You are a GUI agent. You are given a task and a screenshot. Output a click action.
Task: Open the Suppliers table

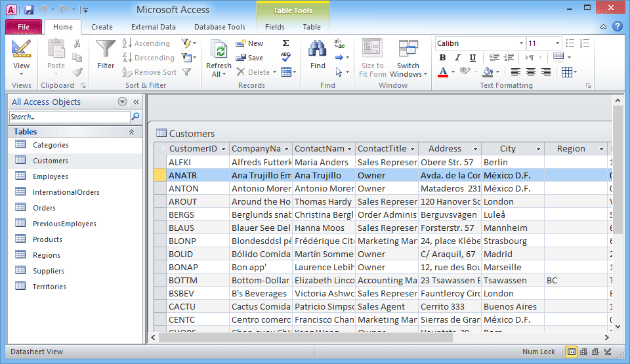pyautogui.click(x=75, y=271)
